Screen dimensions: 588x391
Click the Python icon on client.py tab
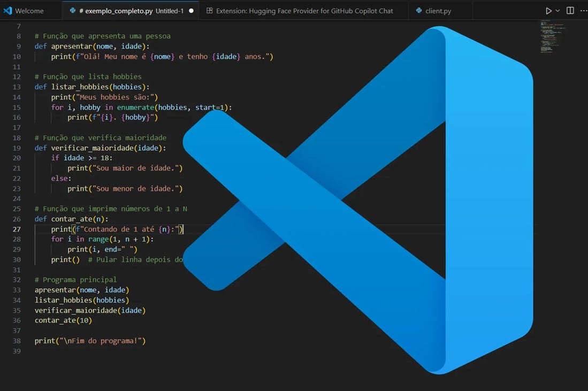click(x=419, y=11)
